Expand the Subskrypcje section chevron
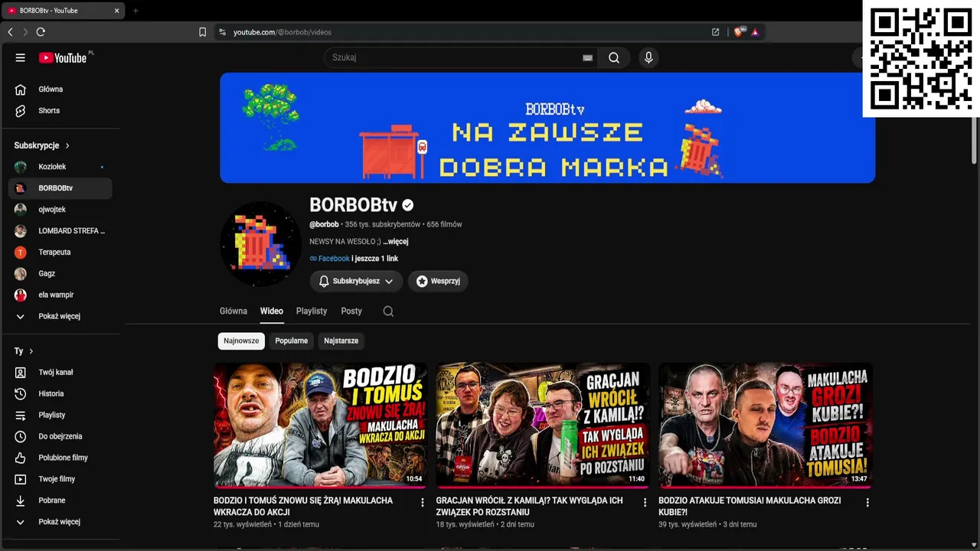The width and height of the screenshot is (980, 551). 67,145
